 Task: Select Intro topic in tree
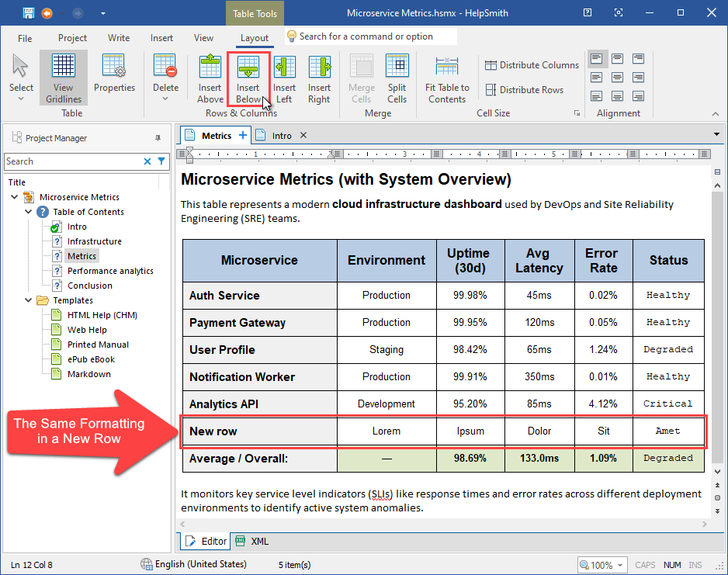point(77,227)
